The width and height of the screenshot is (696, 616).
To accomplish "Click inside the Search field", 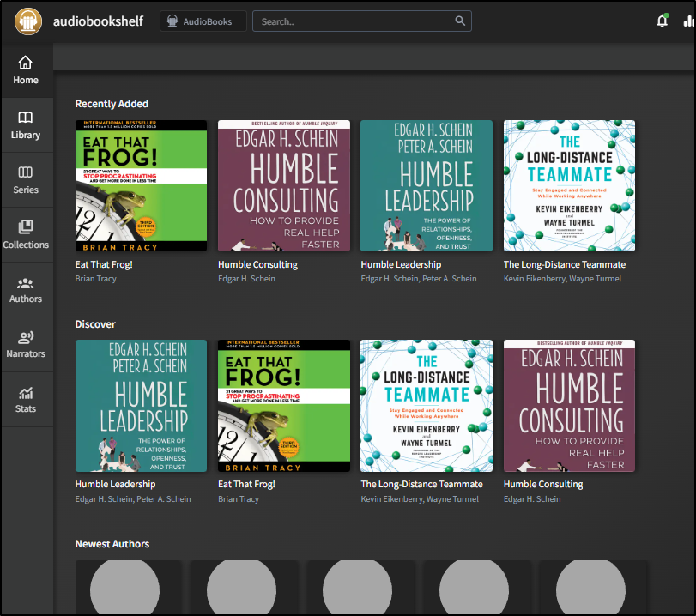I will point(362,21).
